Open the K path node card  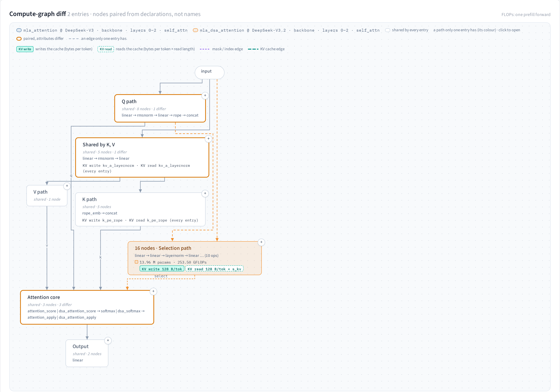tap(140, 209)
